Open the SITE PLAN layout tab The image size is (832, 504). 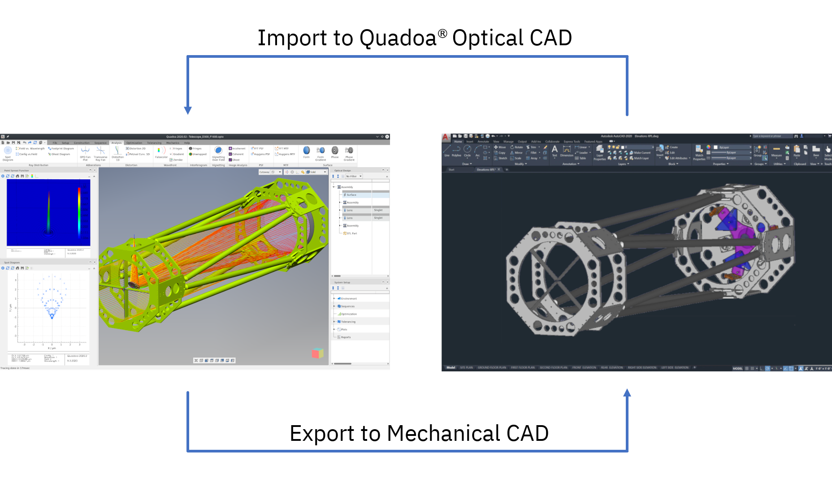(466, 368)
